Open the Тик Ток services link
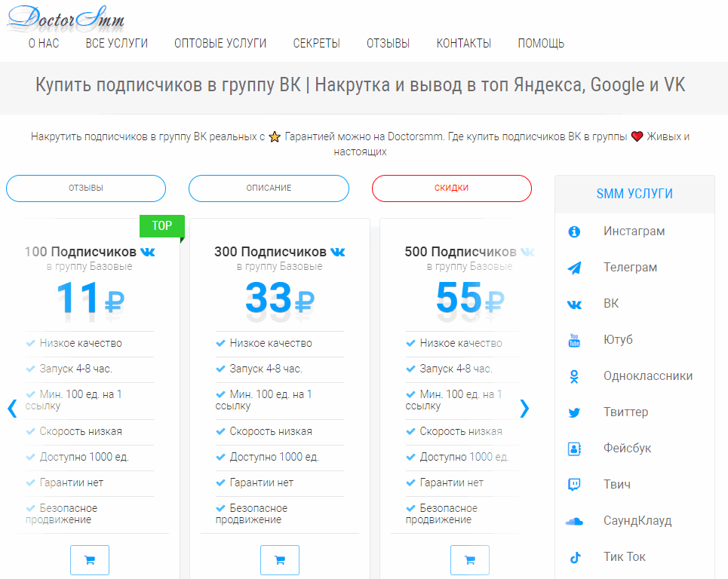 (625, 556)
